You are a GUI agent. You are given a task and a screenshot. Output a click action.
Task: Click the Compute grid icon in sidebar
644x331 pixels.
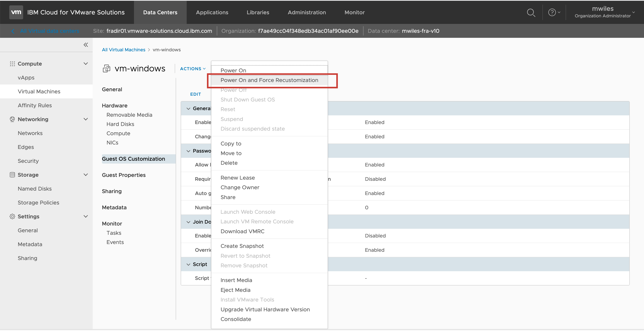(x=12, y=64)
